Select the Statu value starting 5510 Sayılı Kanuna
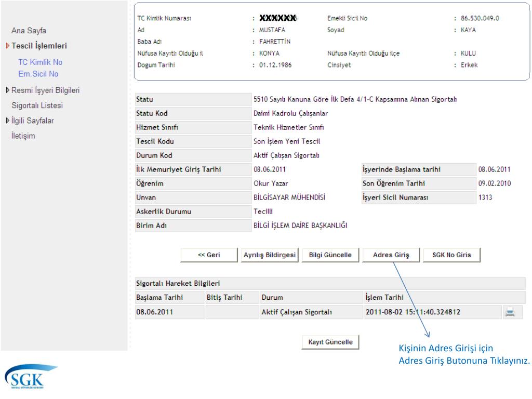 [x=355, y=99]
